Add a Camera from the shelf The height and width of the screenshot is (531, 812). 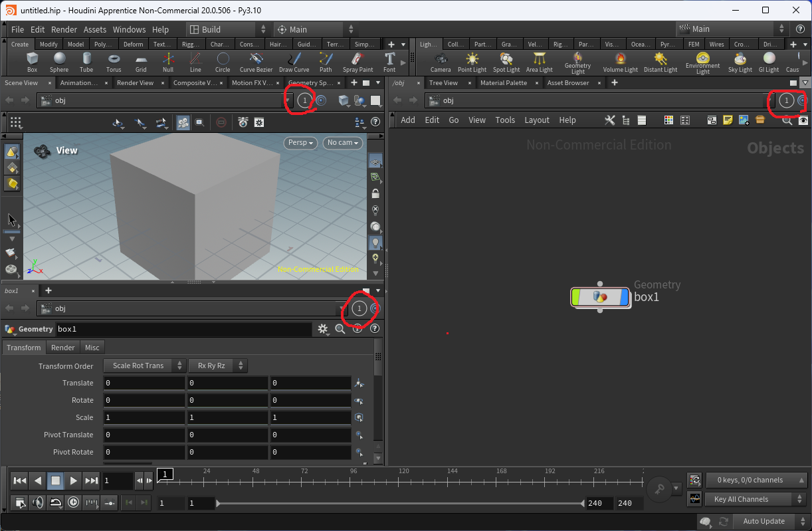click(441, 62)
